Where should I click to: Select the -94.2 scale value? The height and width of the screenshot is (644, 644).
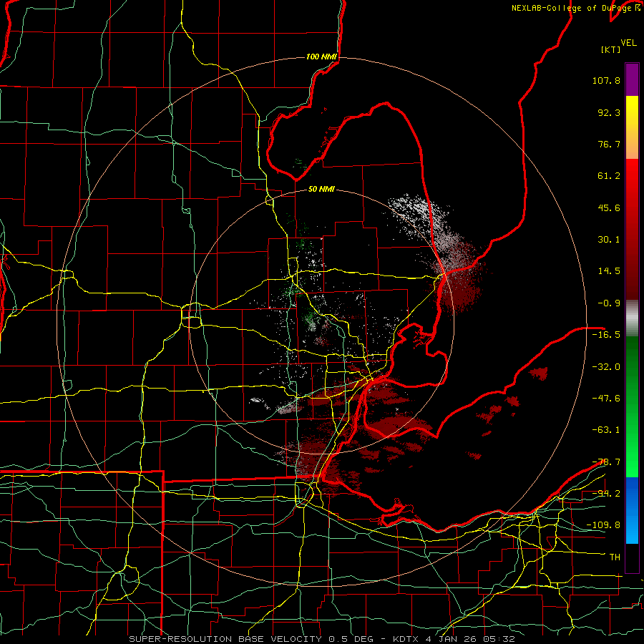point(606,494)
